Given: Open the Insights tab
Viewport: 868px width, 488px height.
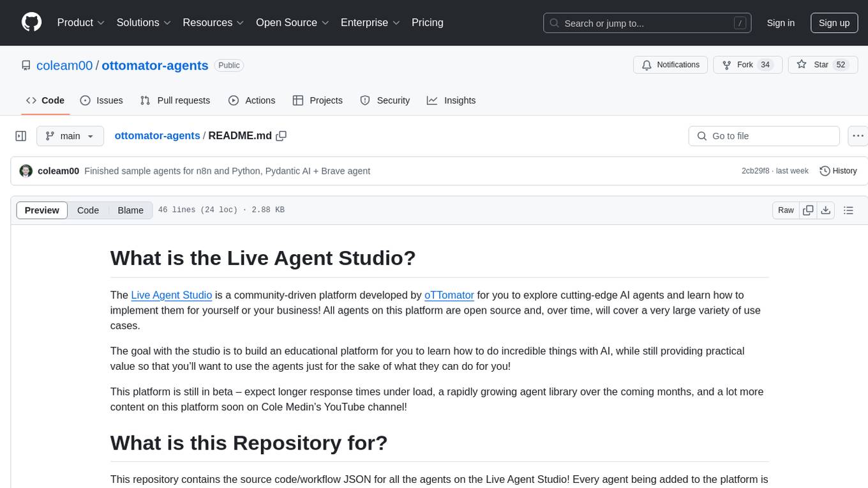Looking at the screenshot, I should coord(451,100).
